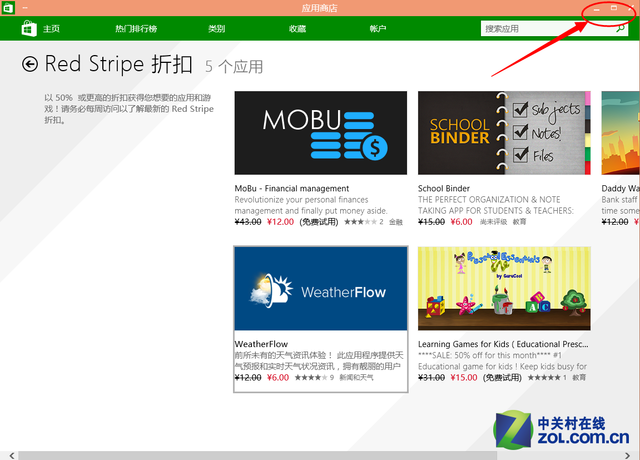Screen dimensions: 640x460
Task: Open 热门排行榜 top charts
Action: (x=136, y=29)
